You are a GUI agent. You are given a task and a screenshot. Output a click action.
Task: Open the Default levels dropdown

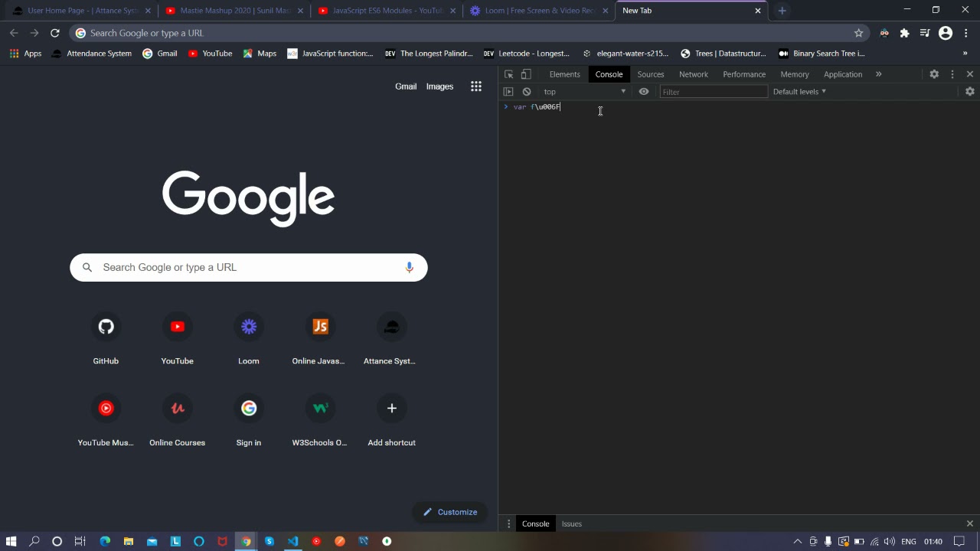pyautogui.click(x=799, y=92)
